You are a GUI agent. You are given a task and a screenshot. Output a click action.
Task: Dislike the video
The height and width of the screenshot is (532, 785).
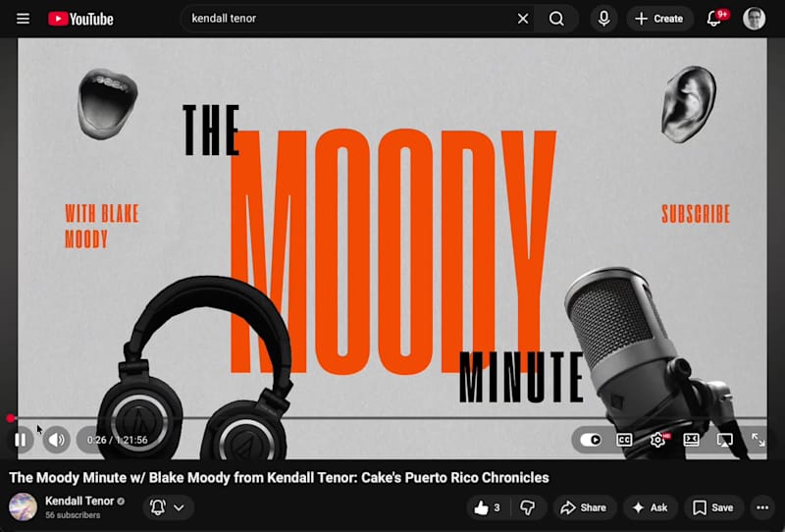(528, 507)
